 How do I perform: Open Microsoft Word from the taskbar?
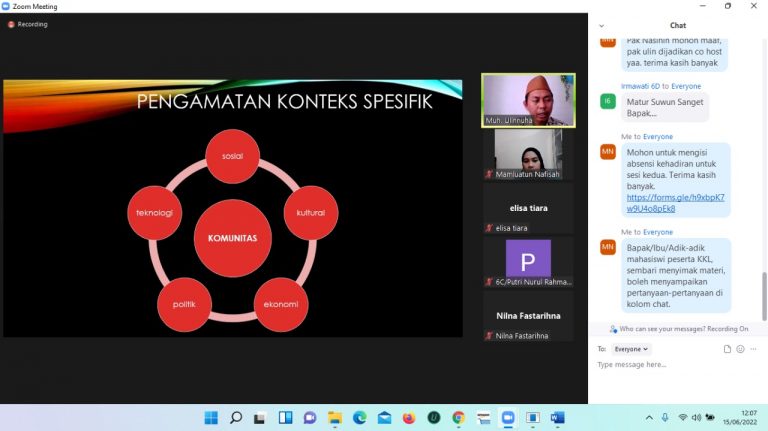point(557,418)
